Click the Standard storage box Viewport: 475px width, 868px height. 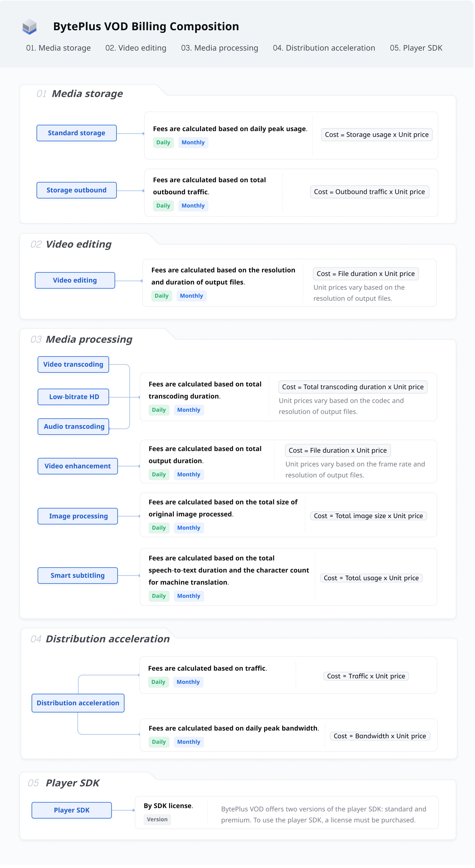[x=76, y=133]
